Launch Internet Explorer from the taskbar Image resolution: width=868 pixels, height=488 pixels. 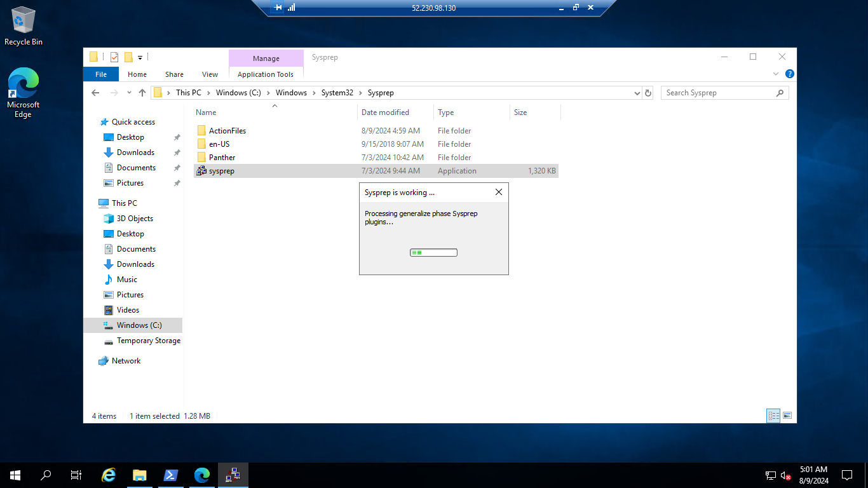[109, 475]
